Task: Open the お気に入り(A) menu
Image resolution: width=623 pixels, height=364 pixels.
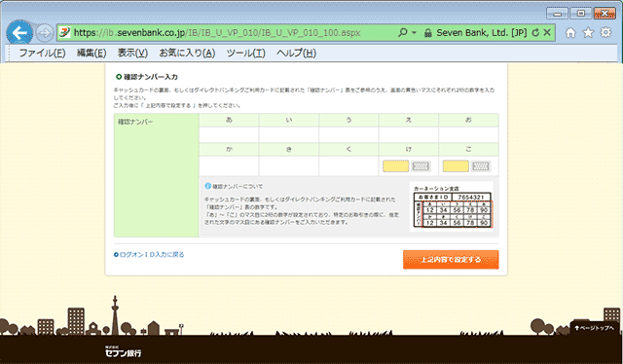Action: coord(187,53)
